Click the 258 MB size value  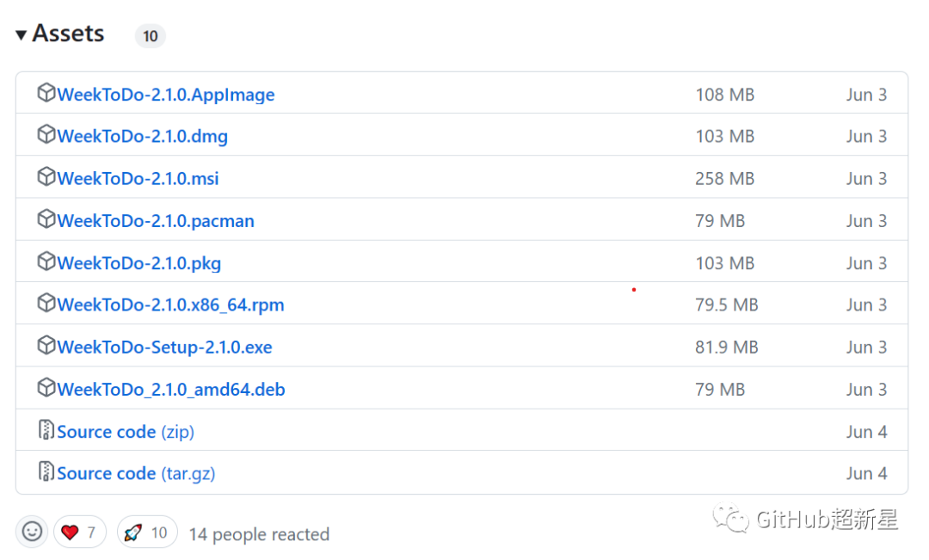point(724,178)
